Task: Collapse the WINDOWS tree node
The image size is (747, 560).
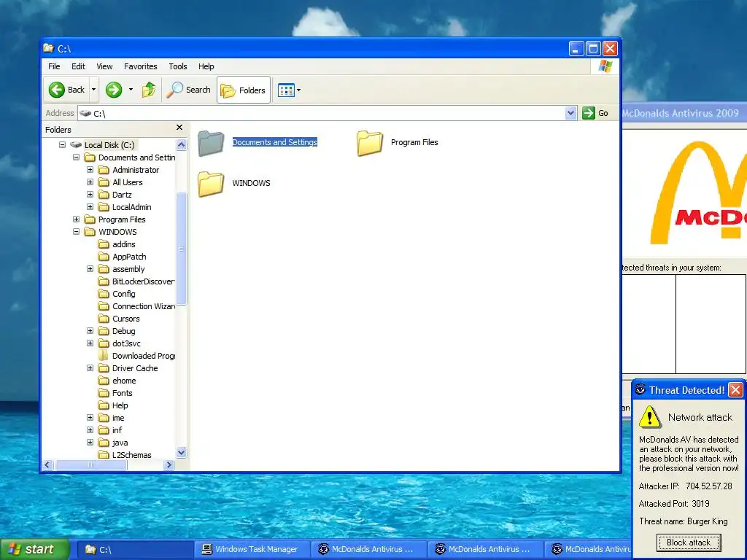Action: pyautogui.click(x=76, y=231)
